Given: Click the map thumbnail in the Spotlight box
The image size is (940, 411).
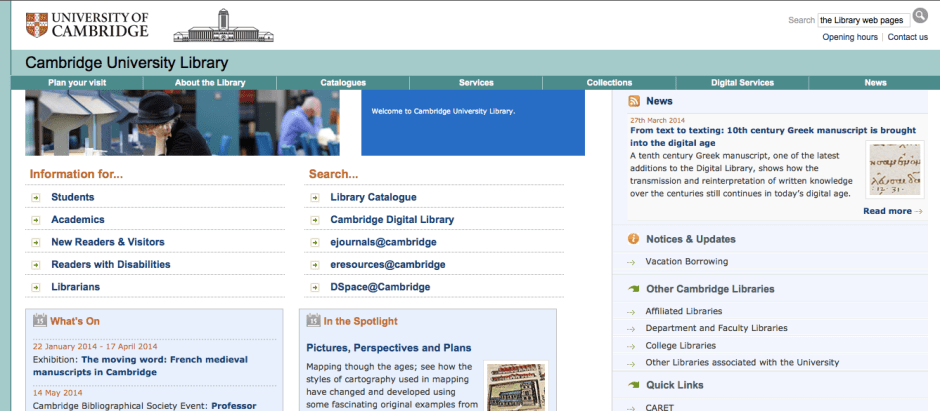Looking at the screenshot, I should click(x=516, y=386).
